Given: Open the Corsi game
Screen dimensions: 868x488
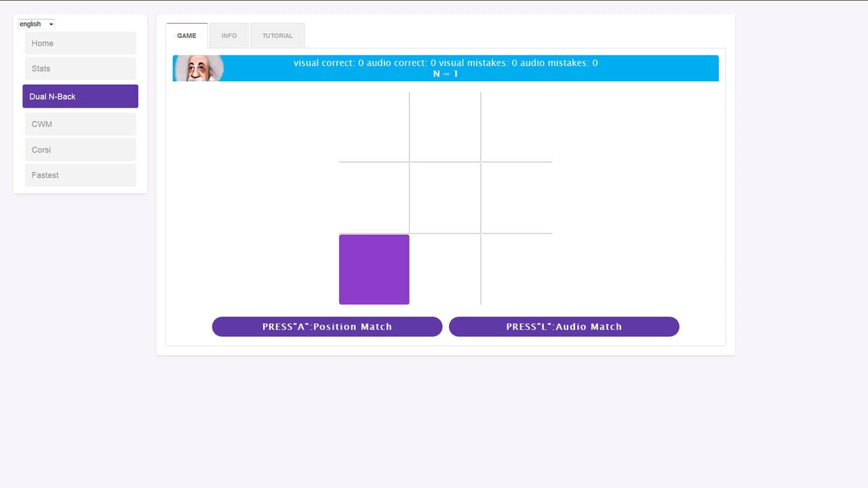Looking at the screenshot, I should [x=80, y=150].
